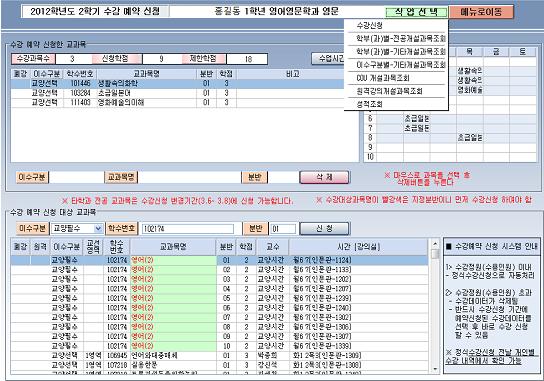The image size is (544, 381).
Task: Click the 삭제 delete button
Action: point(324,177)
